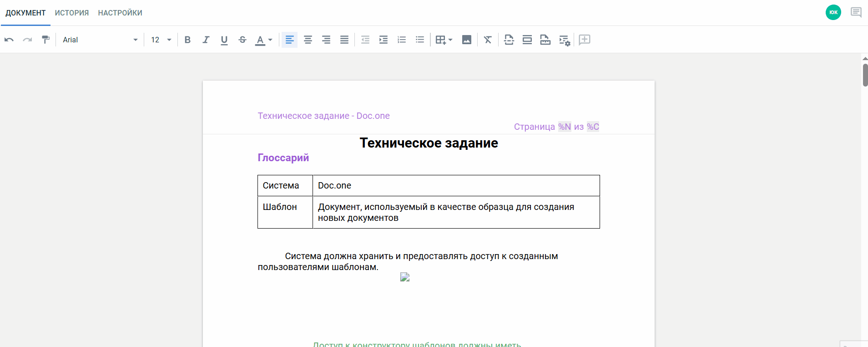Click the Документ, используемый definition cell
Viewport: 868px width, 347px height.
click(x=456, y=212)
